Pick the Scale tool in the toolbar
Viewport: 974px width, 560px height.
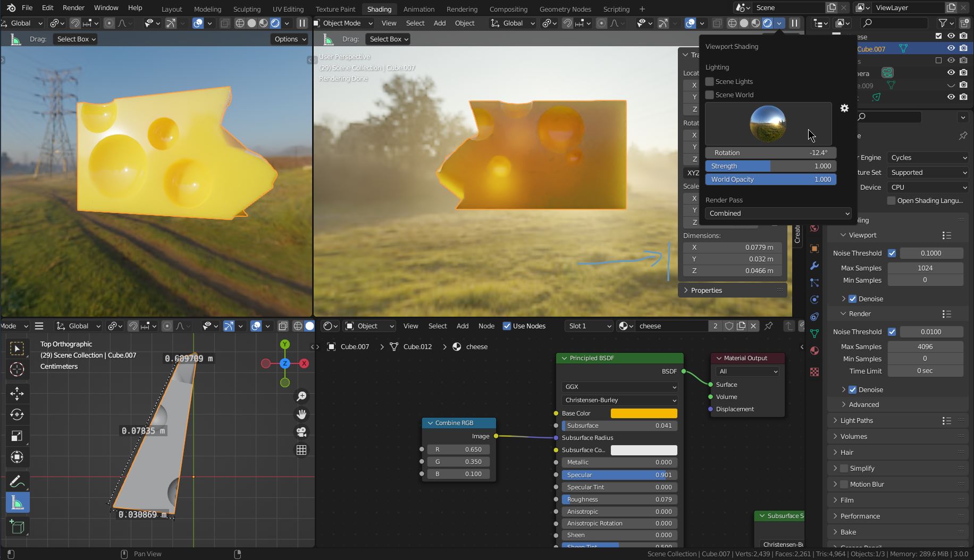point(17,436)
